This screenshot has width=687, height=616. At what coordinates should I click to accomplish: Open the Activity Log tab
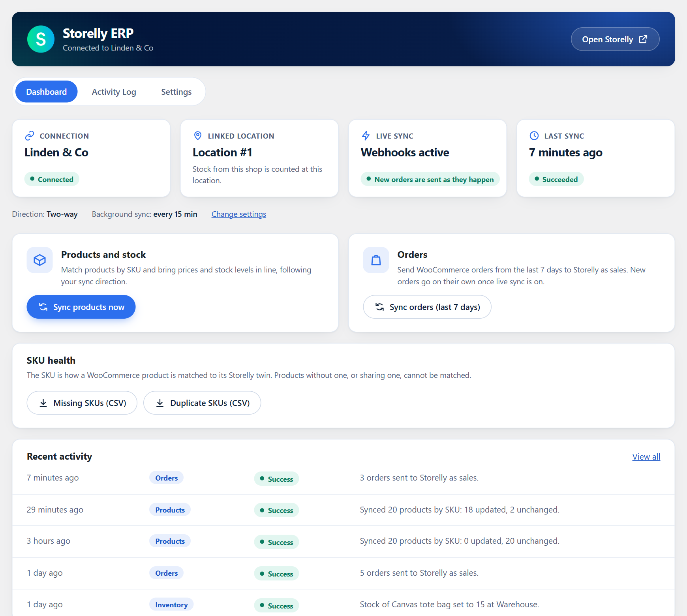tap(114, 92)
